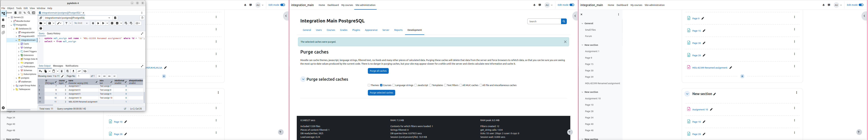Expand the Login/Group Roles tree node
This screenshot has height=140, width=868.
(13, 86)
